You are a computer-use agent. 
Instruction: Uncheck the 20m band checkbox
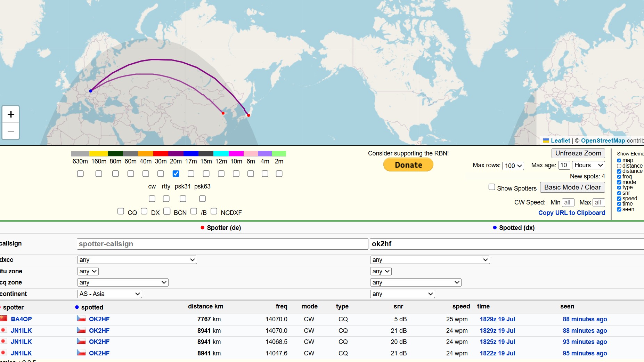point(176,174)
